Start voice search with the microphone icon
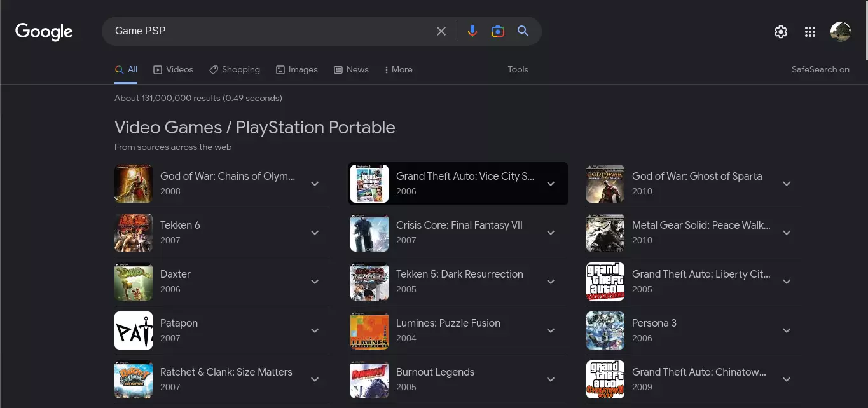 [x=472, y=31]
